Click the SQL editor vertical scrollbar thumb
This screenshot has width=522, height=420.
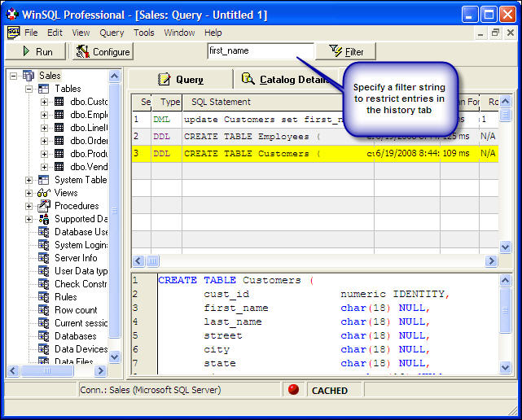click(506, 310)
